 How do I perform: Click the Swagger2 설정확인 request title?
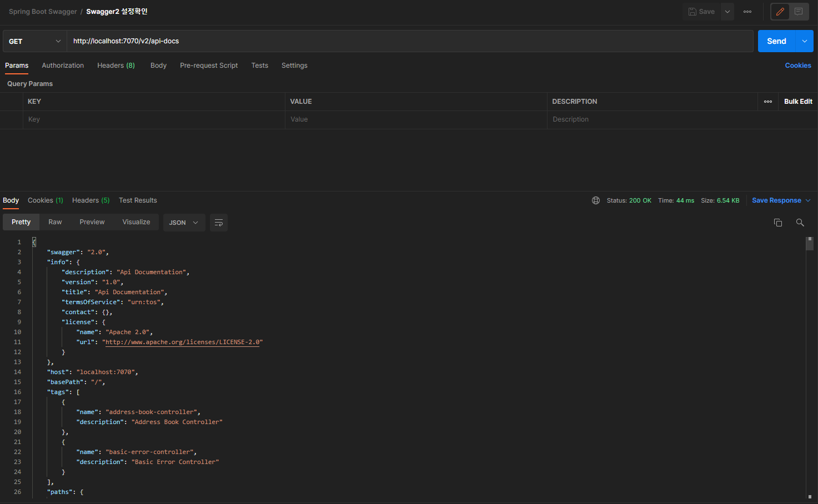tap(117, 12)
